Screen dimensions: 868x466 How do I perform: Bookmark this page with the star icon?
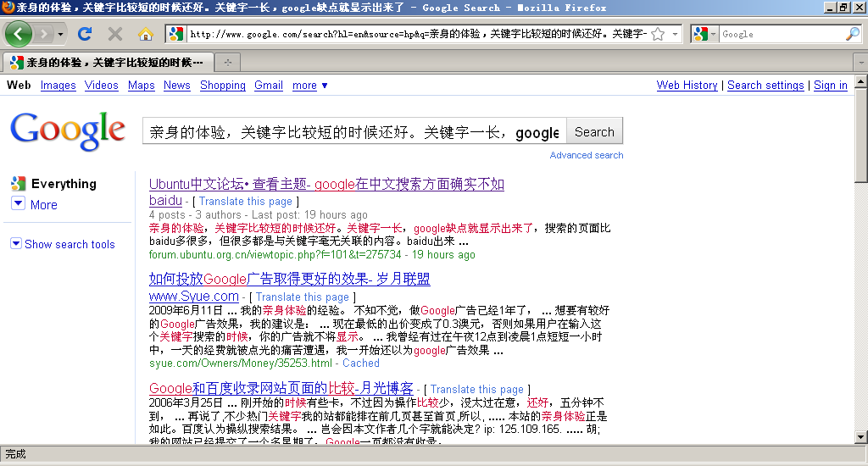pos(658,34)
